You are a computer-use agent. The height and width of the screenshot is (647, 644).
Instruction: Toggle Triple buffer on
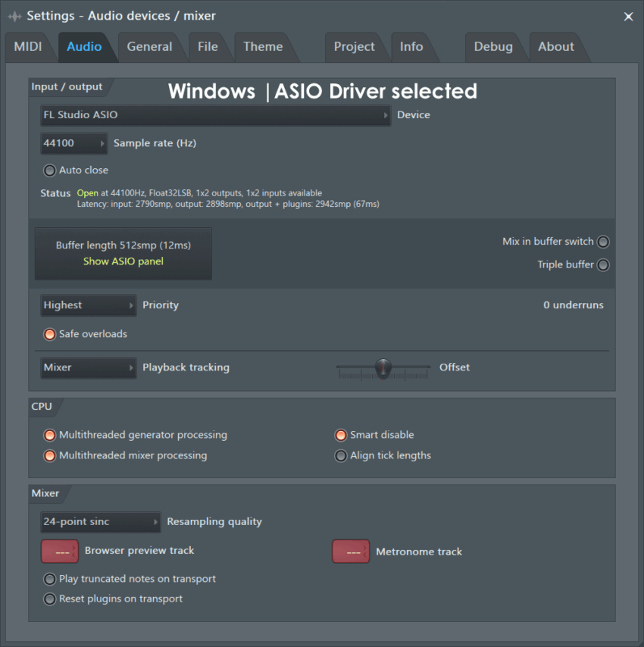click(x=603, y=264)
